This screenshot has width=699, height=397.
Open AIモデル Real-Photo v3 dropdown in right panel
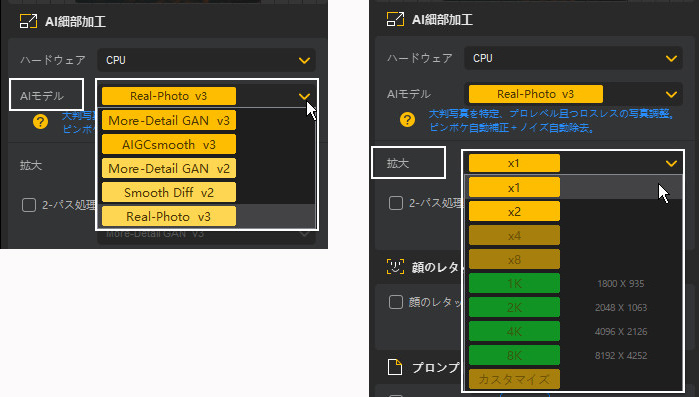tap(573, 94)
